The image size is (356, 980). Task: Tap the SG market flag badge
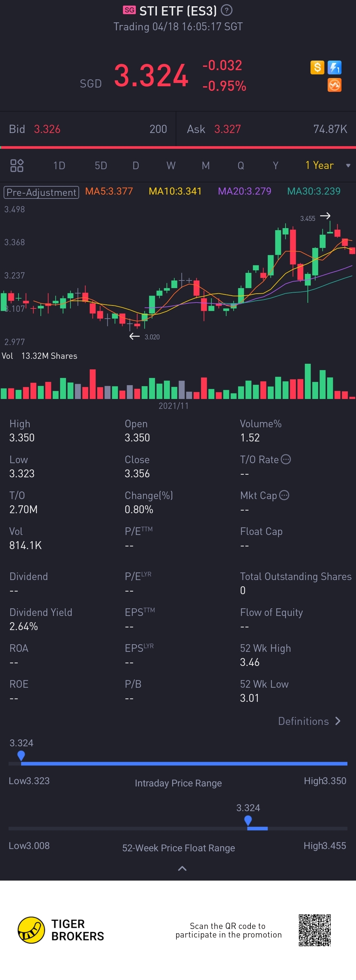point(130,10)
